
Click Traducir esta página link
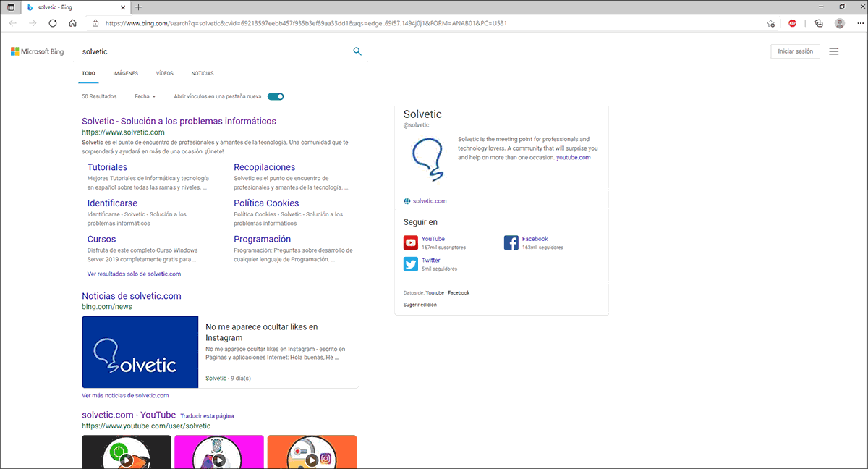point(207,416)
